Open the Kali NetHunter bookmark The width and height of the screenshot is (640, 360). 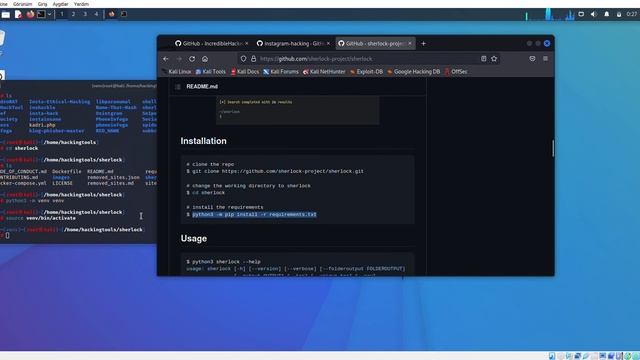pyautogui.click(x=324, y=71)
